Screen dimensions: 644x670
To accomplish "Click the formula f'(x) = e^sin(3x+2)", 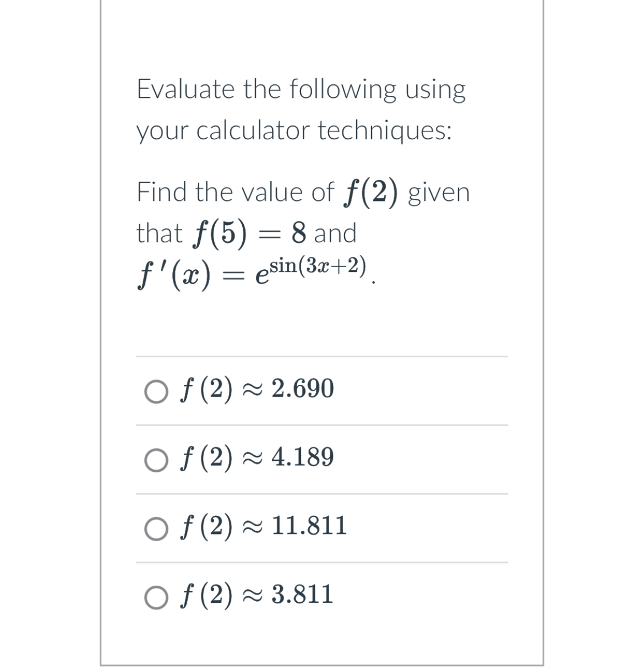I will point(256,273).
